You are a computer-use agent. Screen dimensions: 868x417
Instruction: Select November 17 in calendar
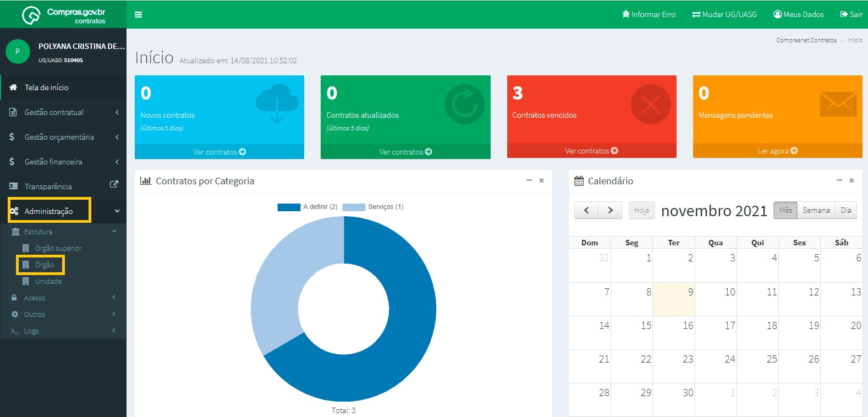pyautogui.click(x=716, y=333)
